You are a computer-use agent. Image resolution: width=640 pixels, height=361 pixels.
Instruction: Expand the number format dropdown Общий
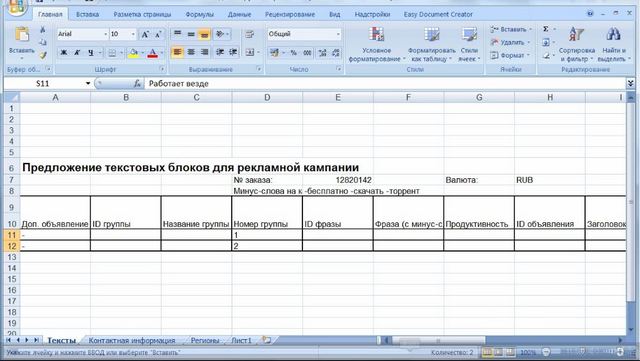click(x=338, y=34)
